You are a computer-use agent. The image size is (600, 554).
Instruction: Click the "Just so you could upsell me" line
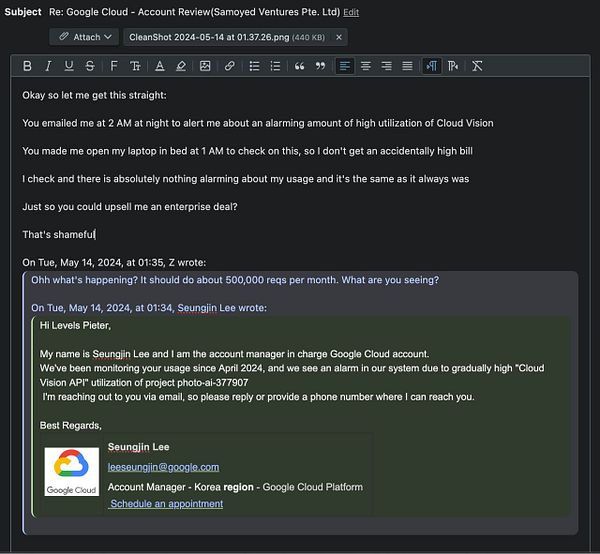[x=130, y=207]
